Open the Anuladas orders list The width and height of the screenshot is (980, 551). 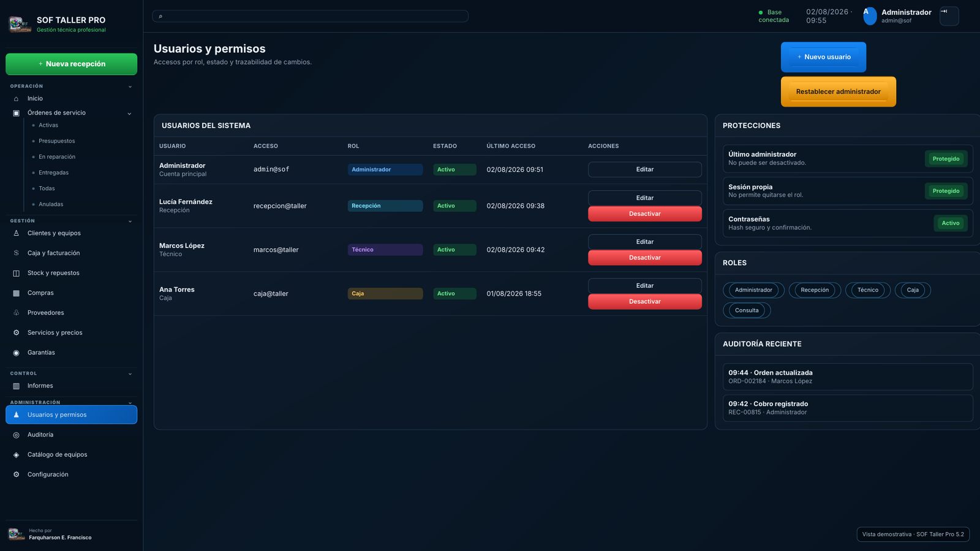[51, 204]
